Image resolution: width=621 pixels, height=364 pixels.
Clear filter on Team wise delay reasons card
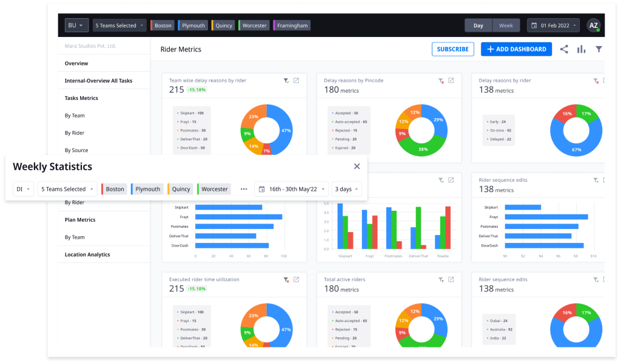(x=286, y=81)
